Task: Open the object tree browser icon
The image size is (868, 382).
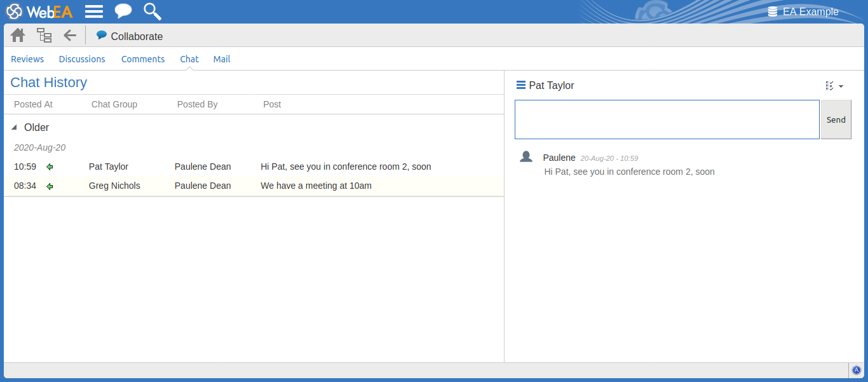Action: [44, 36]
